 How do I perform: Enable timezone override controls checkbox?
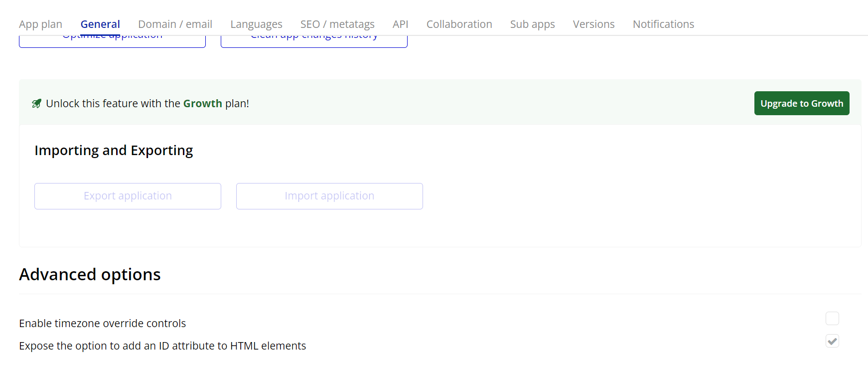coord(832,318)
